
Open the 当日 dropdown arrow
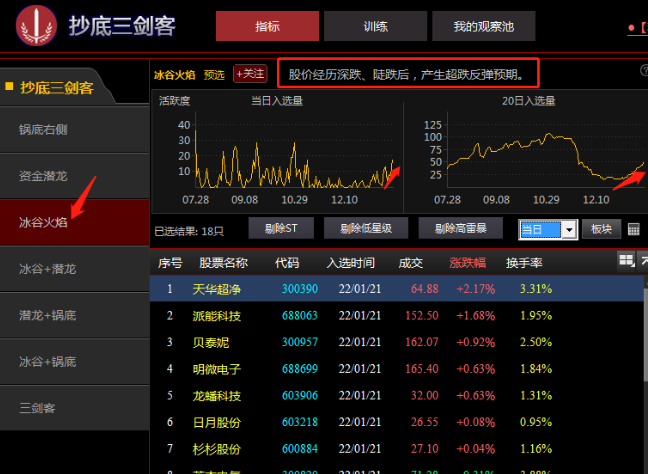[569, 229]
